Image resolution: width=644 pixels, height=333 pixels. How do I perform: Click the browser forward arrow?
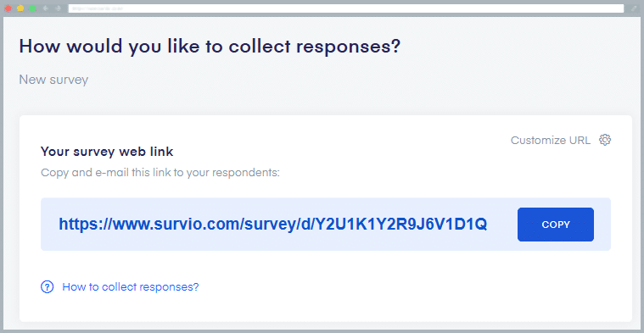click(x=58, y=8)
